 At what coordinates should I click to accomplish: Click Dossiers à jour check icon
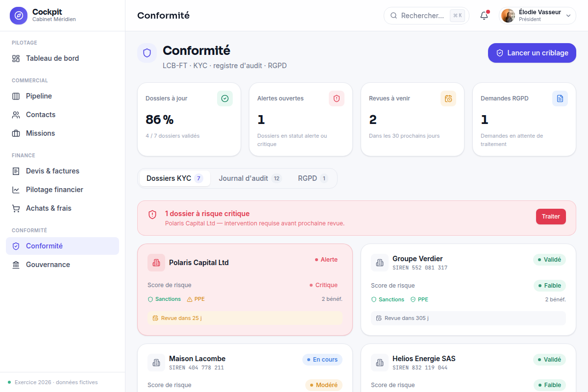point(225,98)
